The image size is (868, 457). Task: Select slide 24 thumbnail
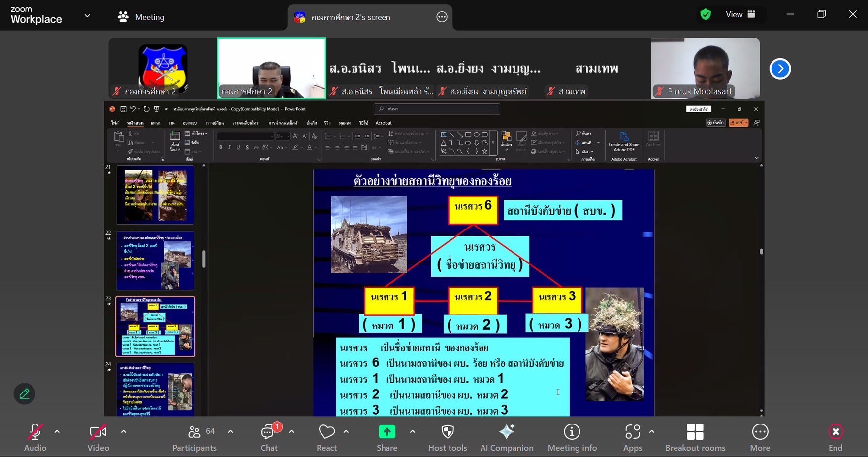tap(155, 390)
